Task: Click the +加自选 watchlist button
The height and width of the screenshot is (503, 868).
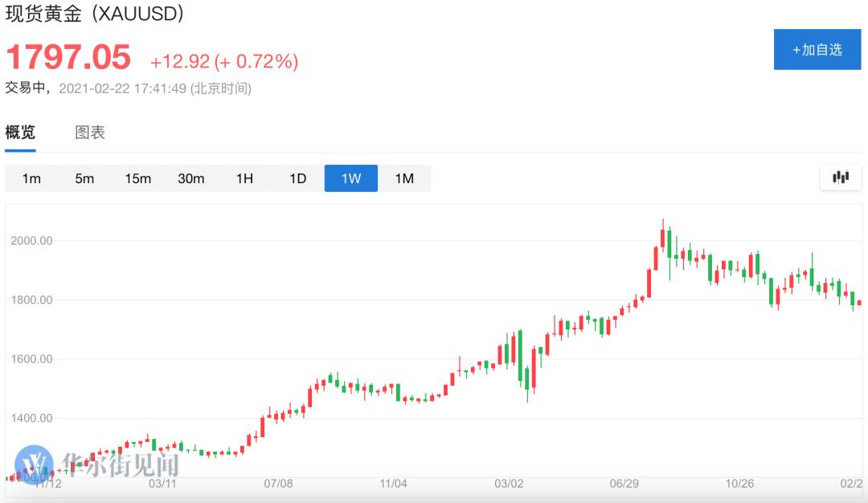Action: coord(817,49)
